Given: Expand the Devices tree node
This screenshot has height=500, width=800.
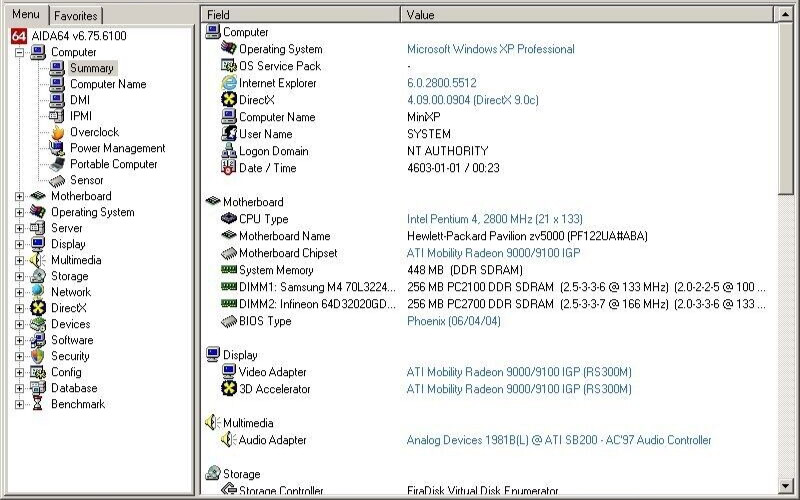Looking at the screenshot, I should point(19,324).
